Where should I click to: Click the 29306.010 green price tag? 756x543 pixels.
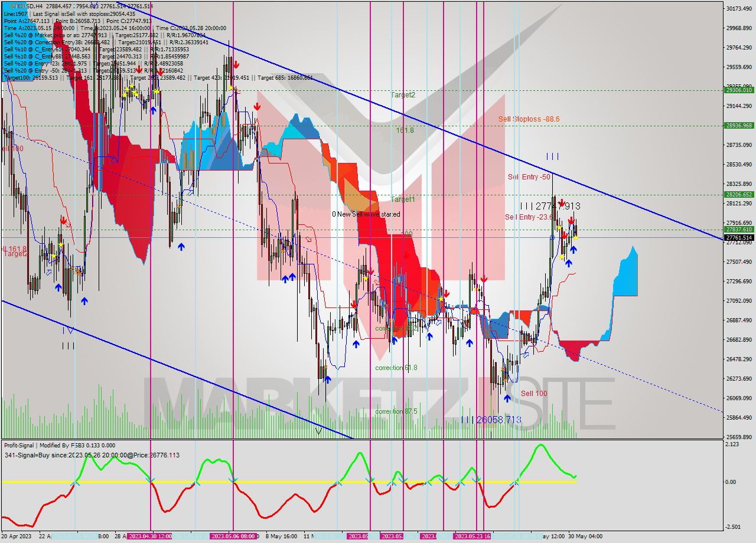pos(738,90)
